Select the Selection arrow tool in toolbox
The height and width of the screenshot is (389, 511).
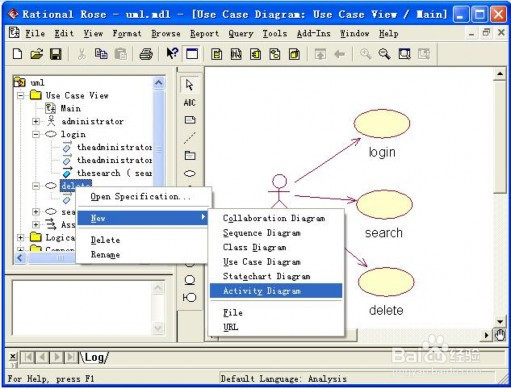click(190, 85)
